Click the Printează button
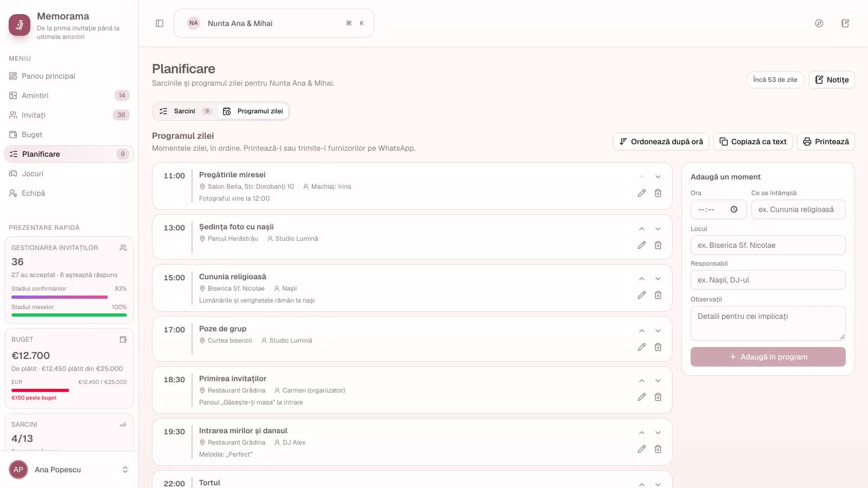The image size is (868, 488). 826,142
